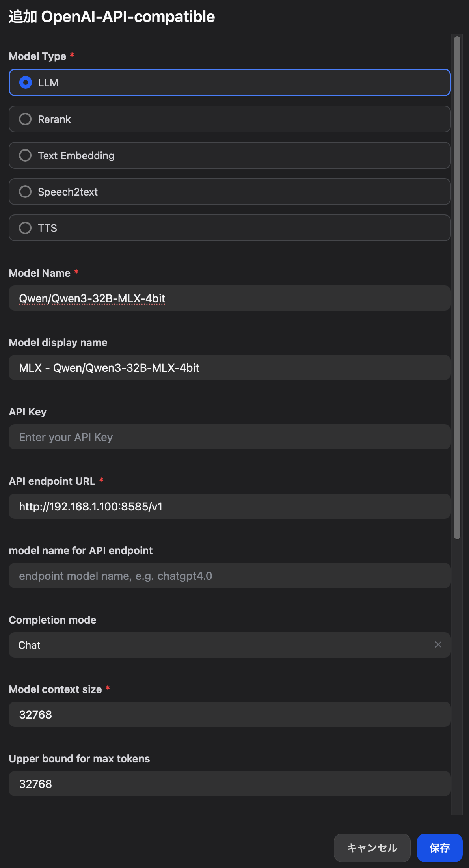Edit the Model display name field

[229, 368]
